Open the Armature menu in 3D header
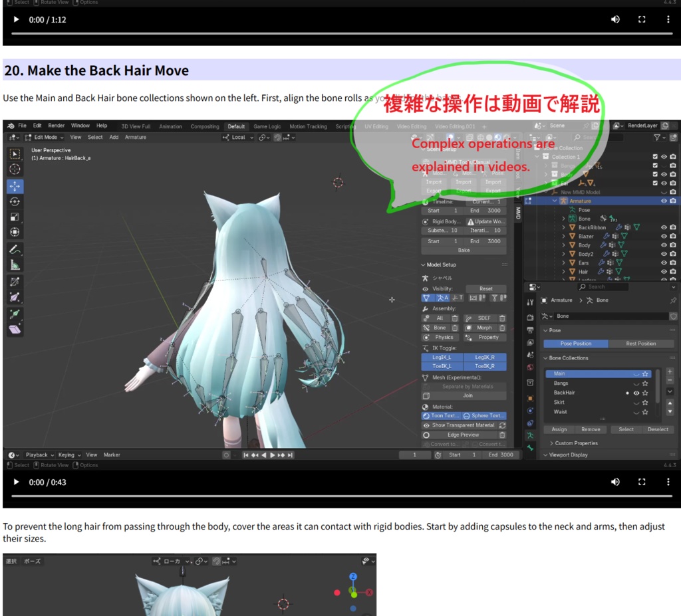The image size is (681, 616). pos(136,137)
